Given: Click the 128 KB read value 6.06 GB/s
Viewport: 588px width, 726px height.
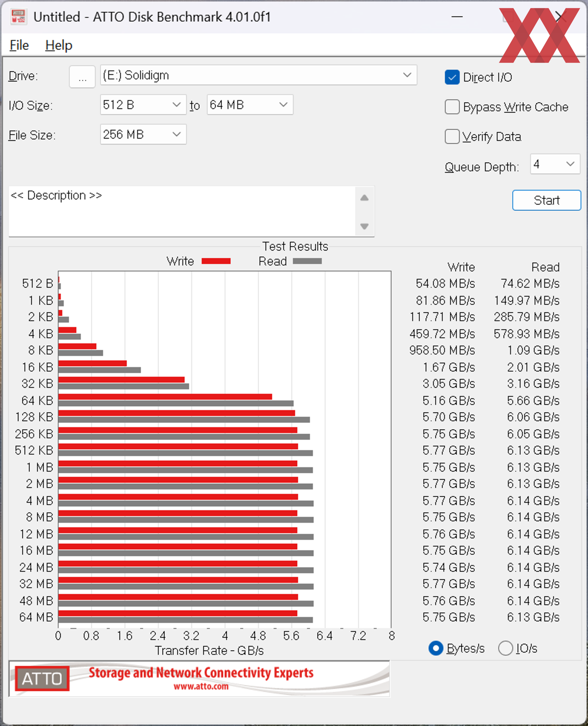Looking at the screenshot, I should [533, 417].
